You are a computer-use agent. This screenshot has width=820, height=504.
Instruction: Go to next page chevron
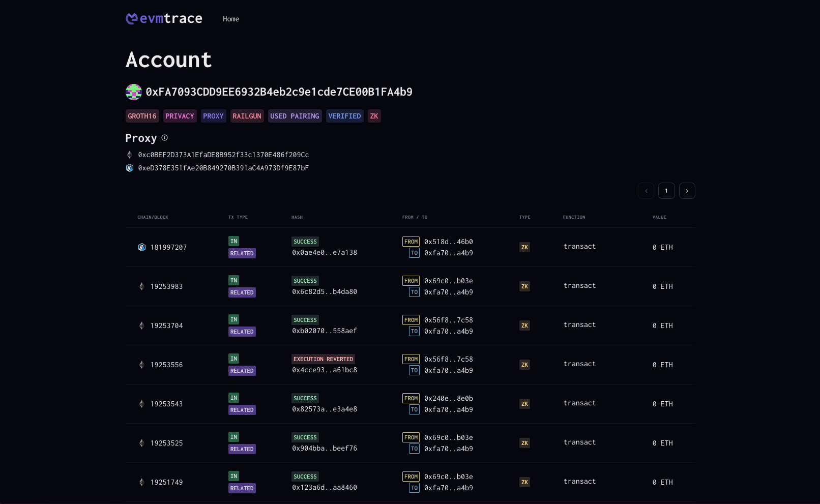687,191
